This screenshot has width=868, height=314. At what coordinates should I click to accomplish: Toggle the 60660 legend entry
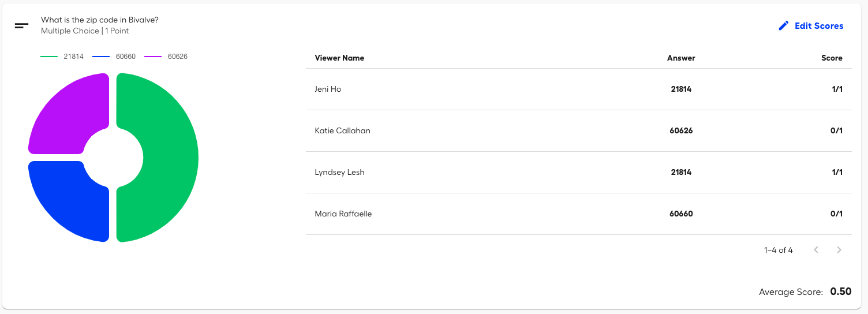tap(114, 57)
